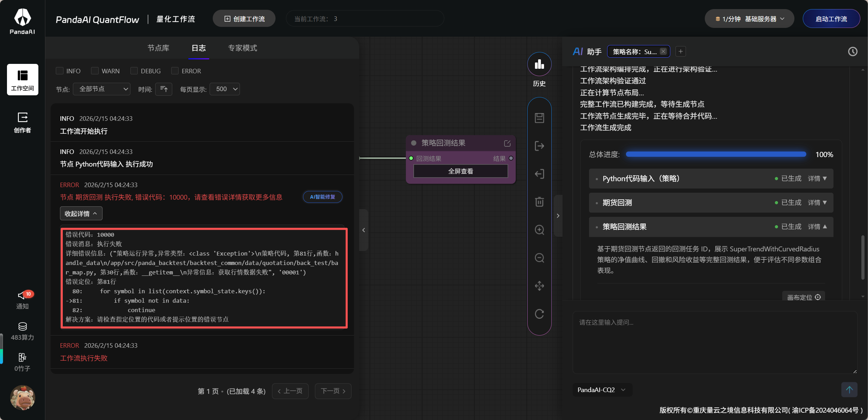Click the AI assistant panel scrollbar
868x420 pixels.
click(x=863, y=257)
